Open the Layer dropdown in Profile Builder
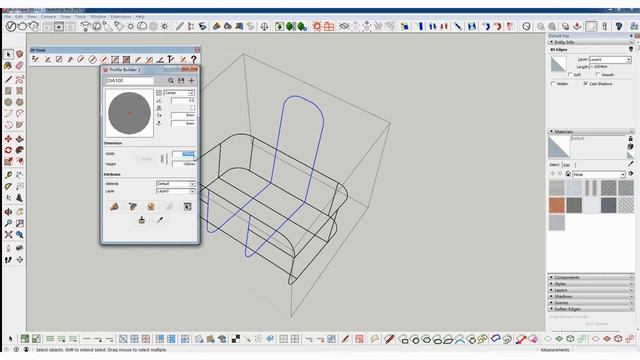Viewport: 640px width, 360px height. tap(176, 191)
